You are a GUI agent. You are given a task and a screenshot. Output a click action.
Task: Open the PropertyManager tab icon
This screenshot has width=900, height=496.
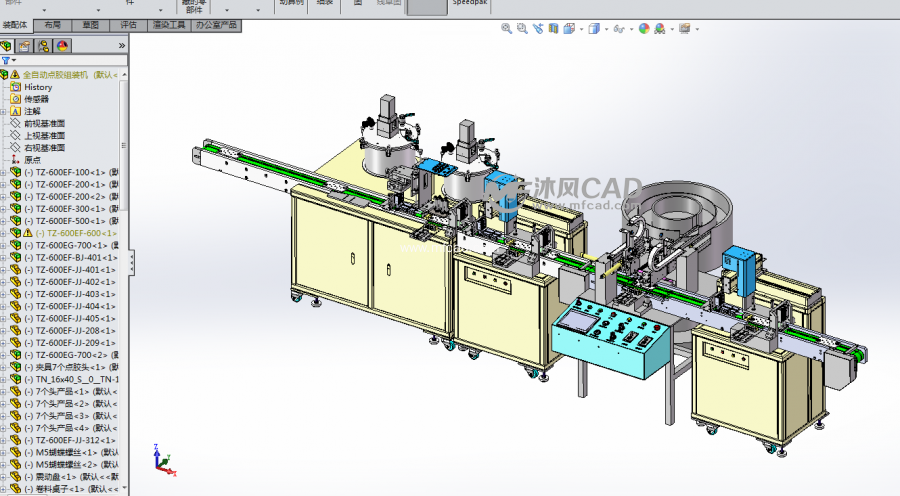tap(26, 45)
